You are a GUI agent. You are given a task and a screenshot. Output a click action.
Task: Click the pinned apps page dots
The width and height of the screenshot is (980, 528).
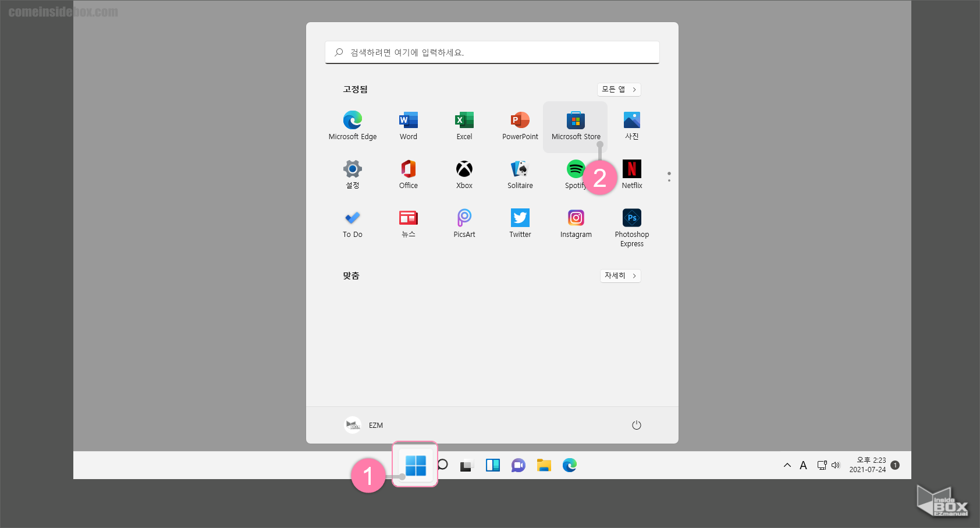tap(669, 176)
